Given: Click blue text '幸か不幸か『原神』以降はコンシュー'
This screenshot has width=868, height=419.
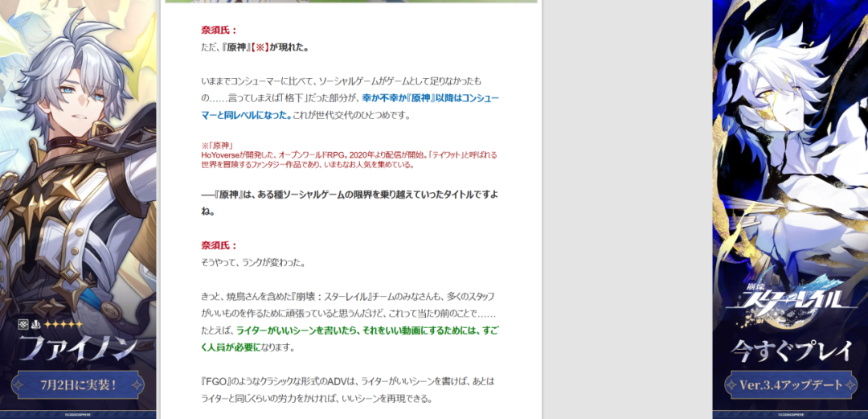Looking at the screenshot, I should pos(431,98).
